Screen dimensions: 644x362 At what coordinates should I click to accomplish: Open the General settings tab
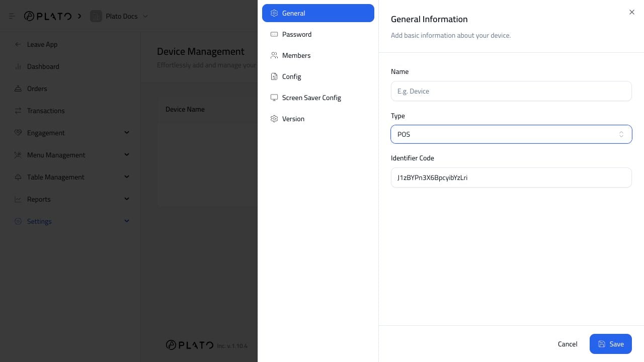pos(318,13)
